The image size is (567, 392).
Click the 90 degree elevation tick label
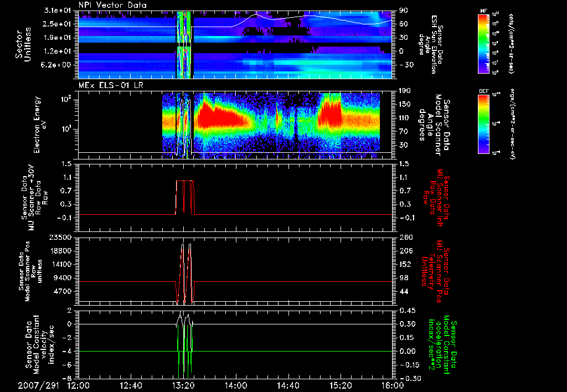403,11
